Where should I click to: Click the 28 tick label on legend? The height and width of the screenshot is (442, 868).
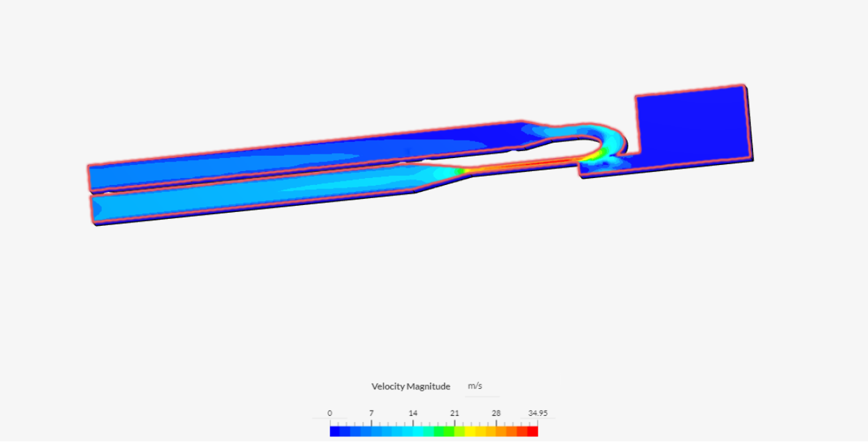[x=496, y=413]
